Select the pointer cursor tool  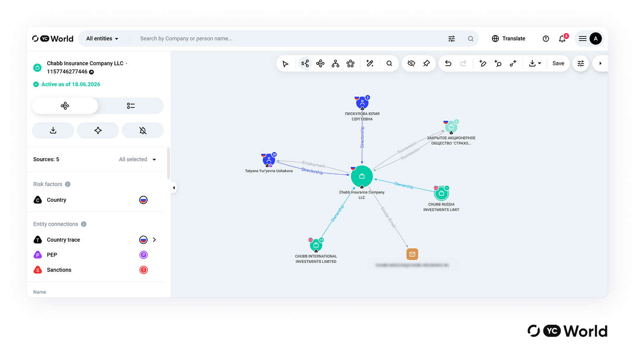point(285,64)
